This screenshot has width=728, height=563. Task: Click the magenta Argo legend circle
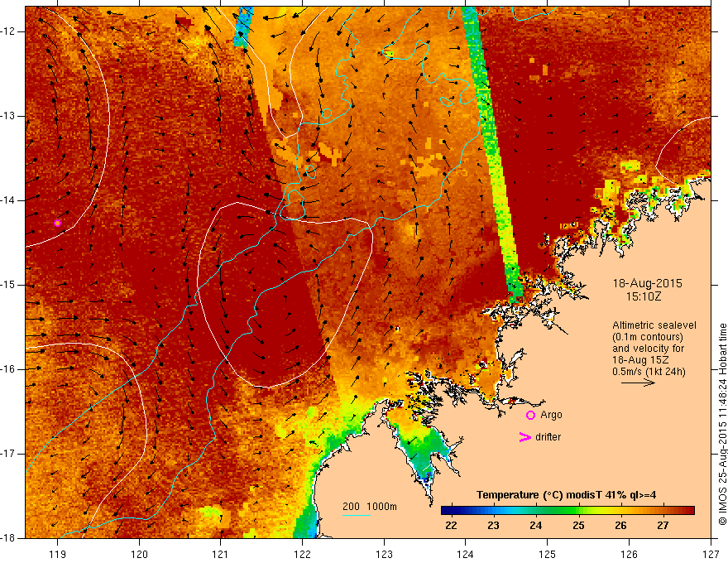click(x=530, y=415)
